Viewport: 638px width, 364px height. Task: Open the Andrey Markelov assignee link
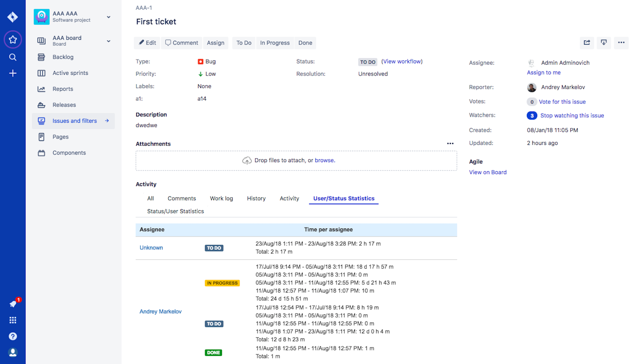point(161,312)
